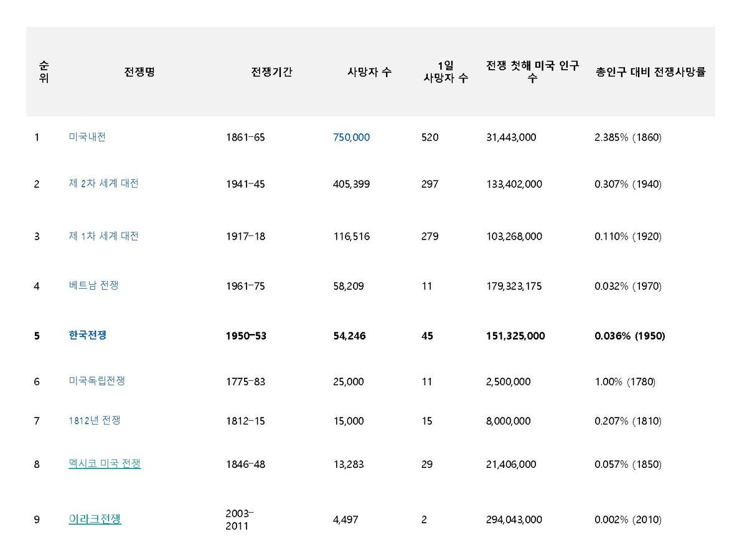Follow the 베트남 전쟁 link
Viewport: 747px width, 560px height.
[x=93, y=286]
